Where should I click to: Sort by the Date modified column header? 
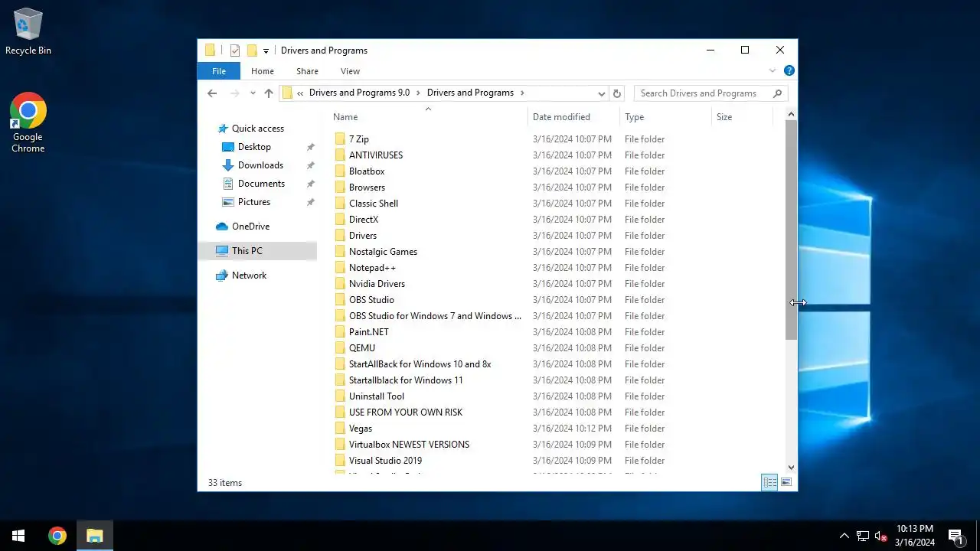tap(573, 117)
